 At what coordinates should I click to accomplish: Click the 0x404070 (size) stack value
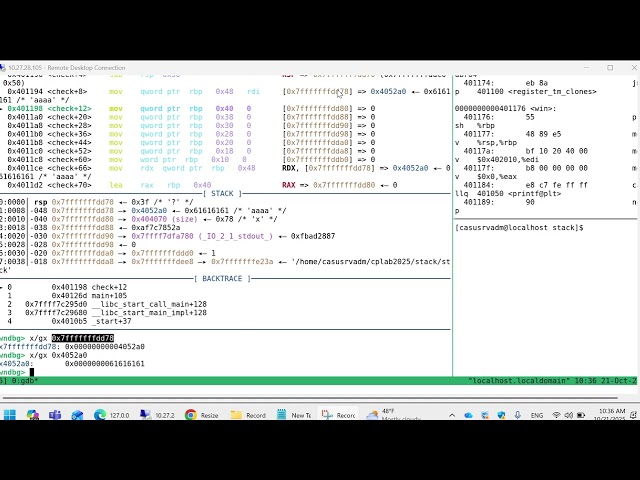coord(164,219)
